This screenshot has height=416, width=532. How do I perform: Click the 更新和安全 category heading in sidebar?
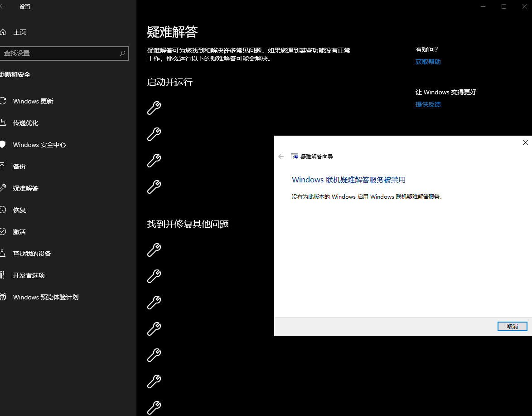(x=15, y=75)
